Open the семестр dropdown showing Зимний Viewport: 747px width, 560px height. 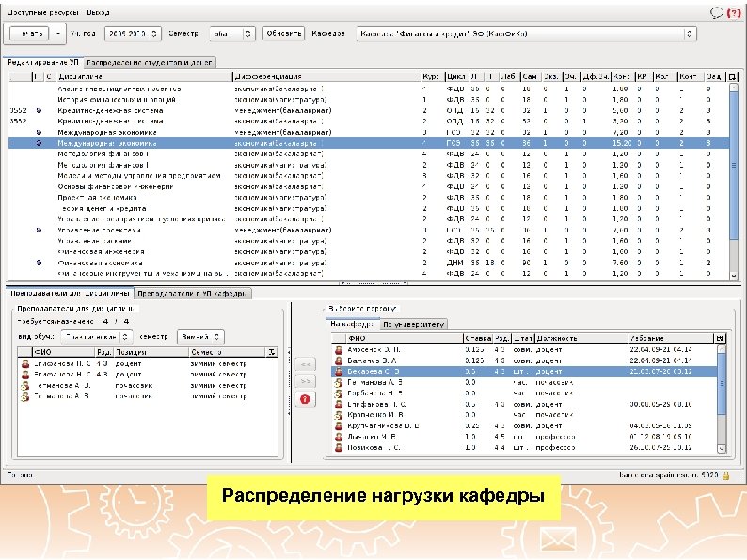[200, 337]
